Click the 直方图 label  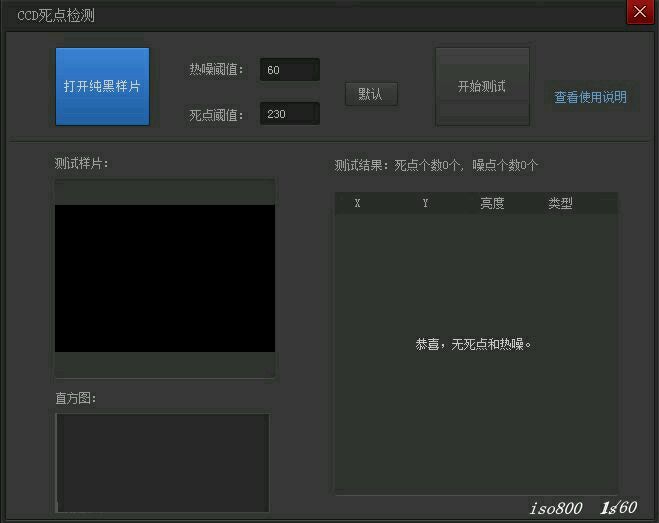[x=76, y=398]
